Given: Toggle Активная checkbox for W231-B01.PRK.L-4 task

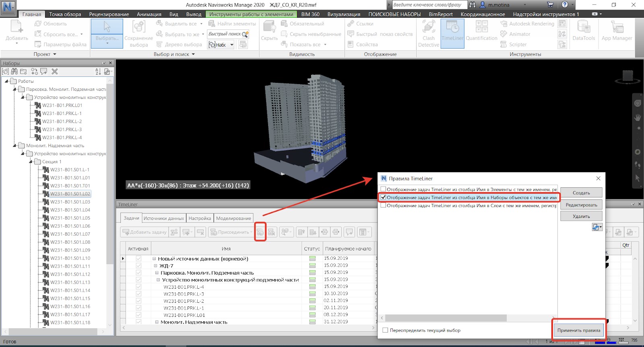Looking at the screenshot, I should (x=138, y=287).
